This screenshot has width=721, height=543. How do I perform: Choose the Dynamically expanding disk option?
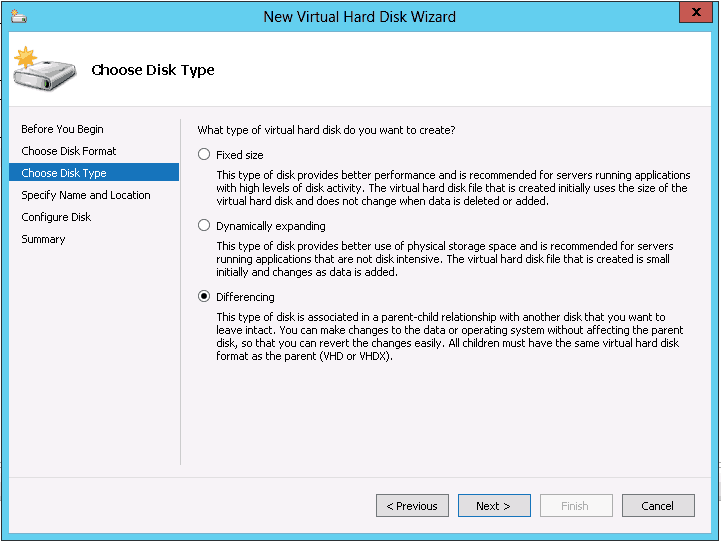205,226
